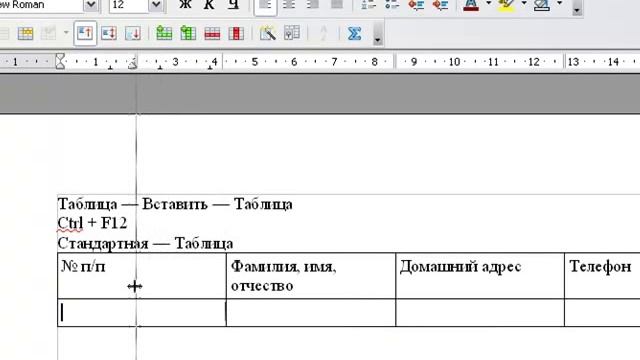
Task: Align cell content to the bottom
Action: pyautogui.click(x=133, y=33)
